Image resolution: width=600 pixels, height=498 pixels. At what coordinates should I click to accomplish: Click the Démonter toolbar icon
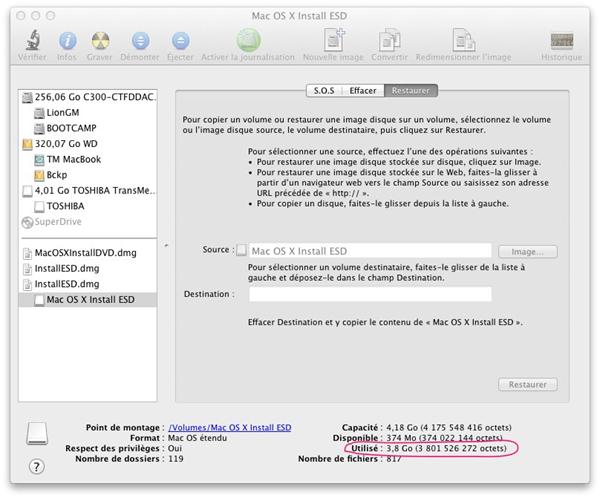tap(140, 41)
